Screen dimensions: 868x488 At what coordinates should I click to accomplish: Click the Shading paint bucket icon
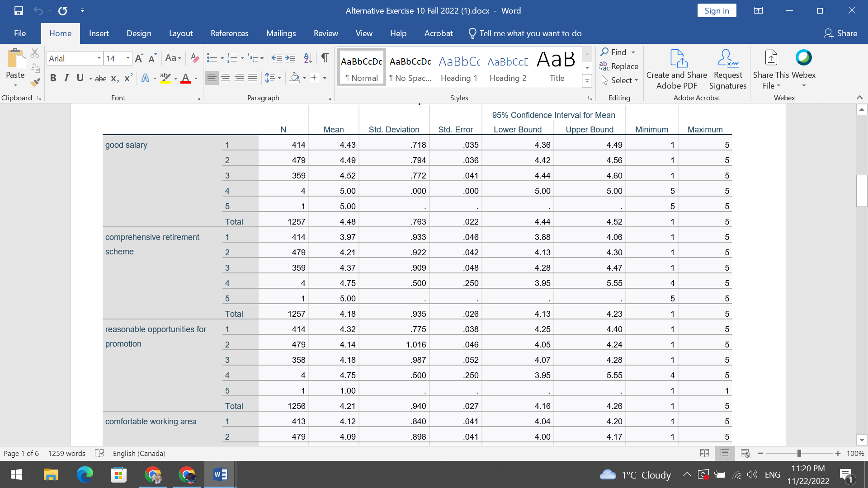tap(294, 78)
